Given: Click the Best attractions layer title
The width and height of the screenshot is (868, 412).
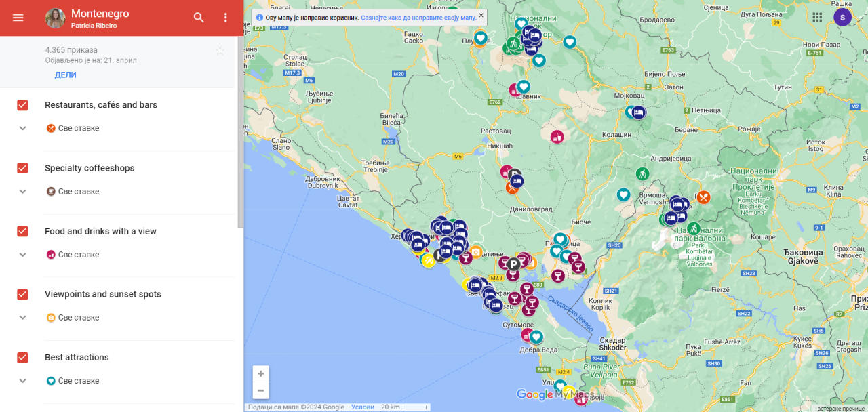Looking at the screenshot, I should pyautogui.click(x=77, y=358).
